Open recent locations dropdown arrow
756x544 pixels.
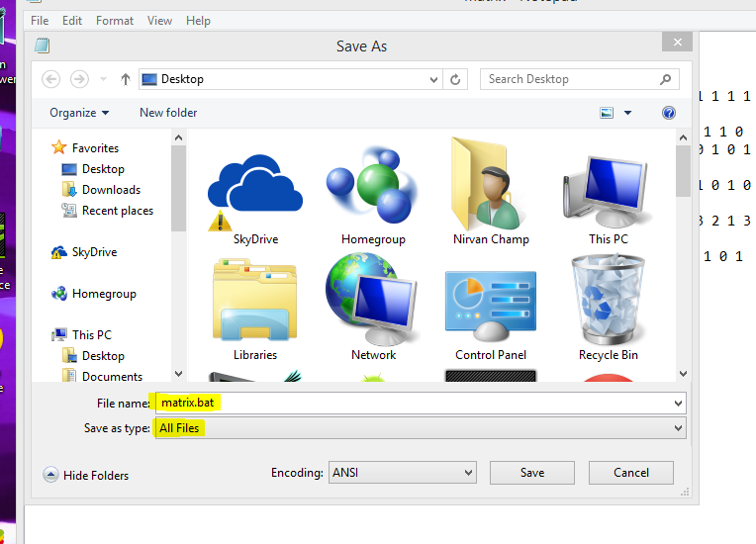click(x=103, y=79)
